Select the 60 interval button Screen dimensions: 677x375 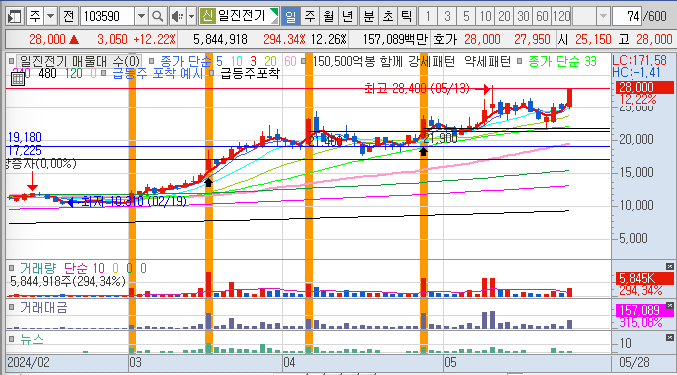[x=542, y=16]
